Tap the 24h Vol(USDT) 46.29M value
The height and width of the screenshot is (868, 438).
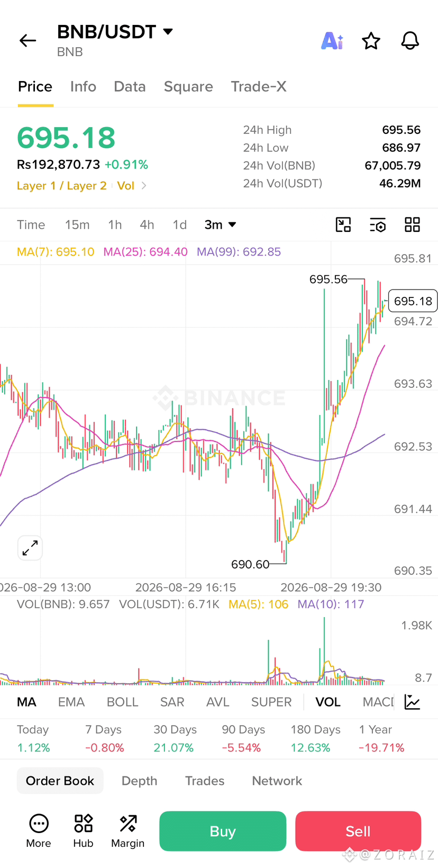click(x=400, y=183)
